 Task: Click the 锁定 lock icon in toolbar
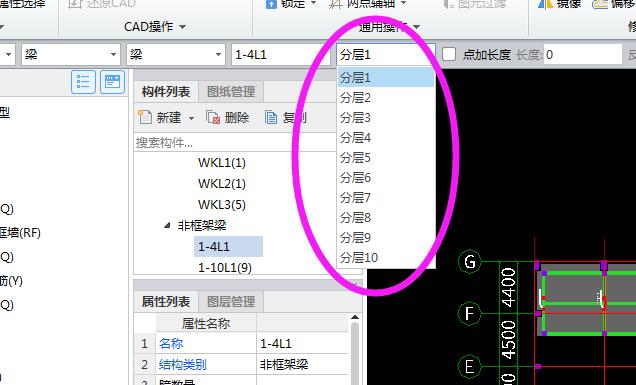pyautogui.click(x=271, y=4)
